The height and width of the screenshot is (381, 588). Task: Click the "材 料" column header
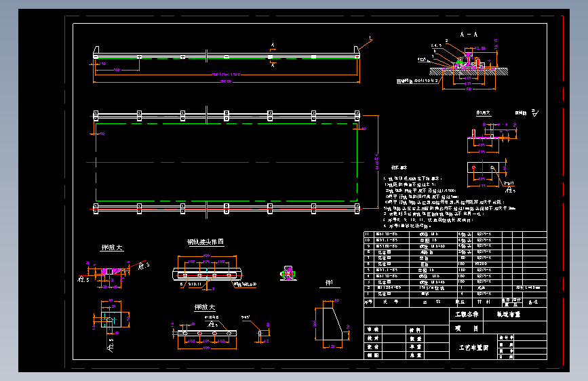(484, 302)
